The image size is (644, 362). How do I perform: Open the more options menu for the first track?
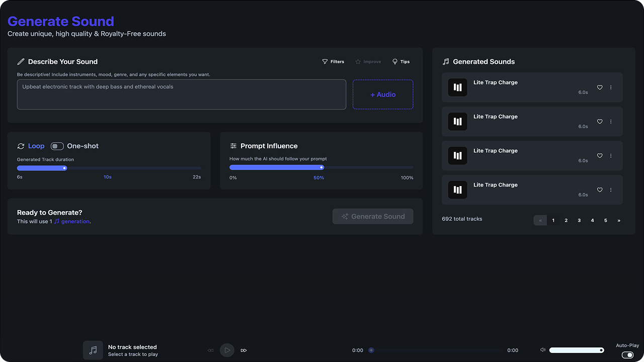point(611,87)
